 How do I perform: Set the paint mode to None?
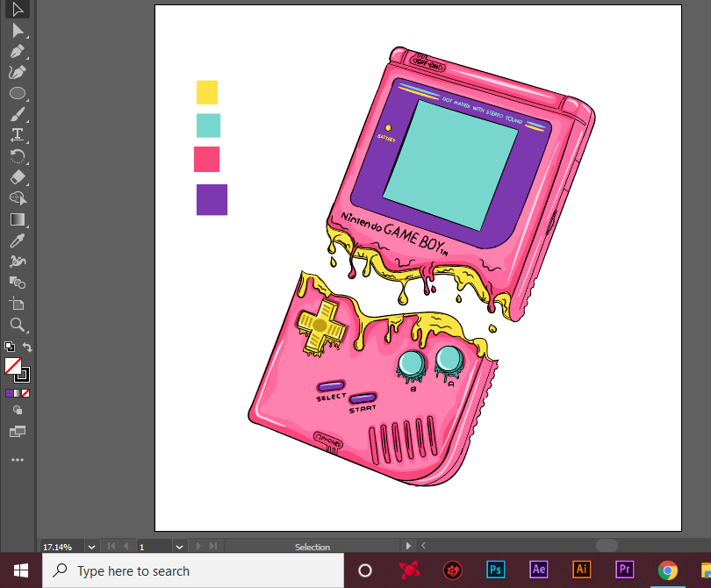25,393
